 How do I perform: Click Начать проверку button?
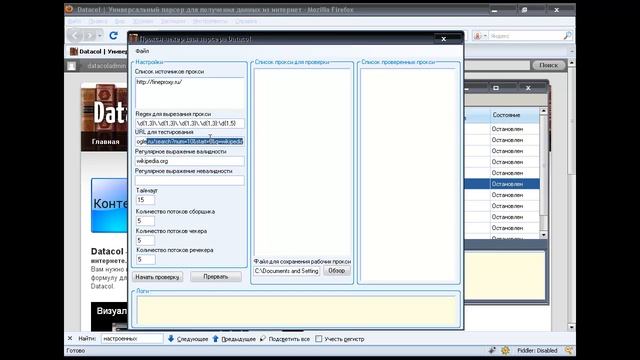coord(158,277)
